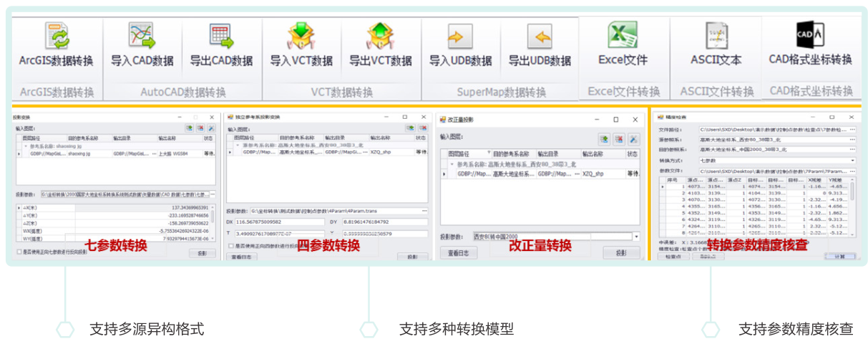
Task: Start the 导入VCT数据 import tool
Action: pos(301,46)
